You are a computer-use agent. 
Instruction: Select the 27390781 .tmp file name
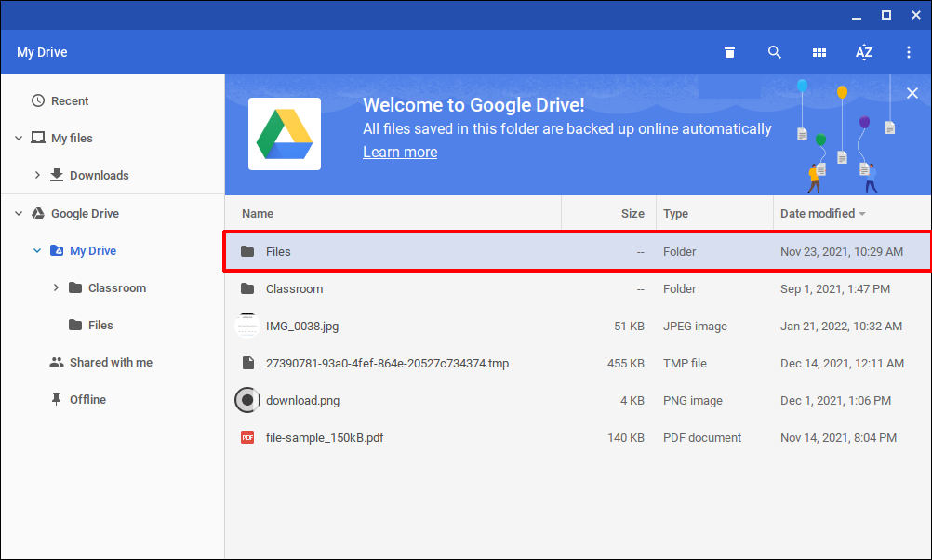[x=387, y=363]
